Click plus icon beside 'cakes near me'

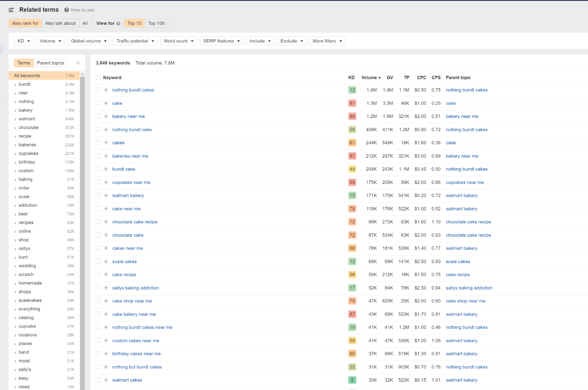click(x=106, y=248)
